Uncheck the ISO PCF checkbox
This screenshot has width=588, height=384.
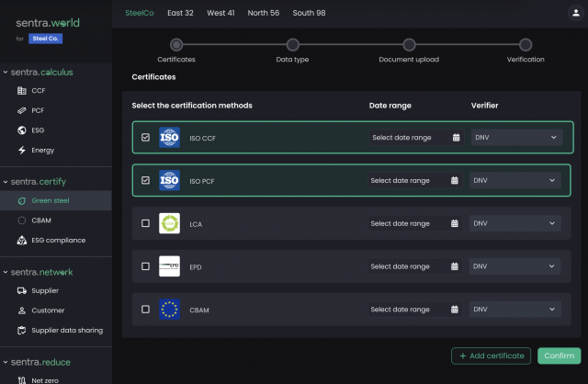[x=145, y=180]
